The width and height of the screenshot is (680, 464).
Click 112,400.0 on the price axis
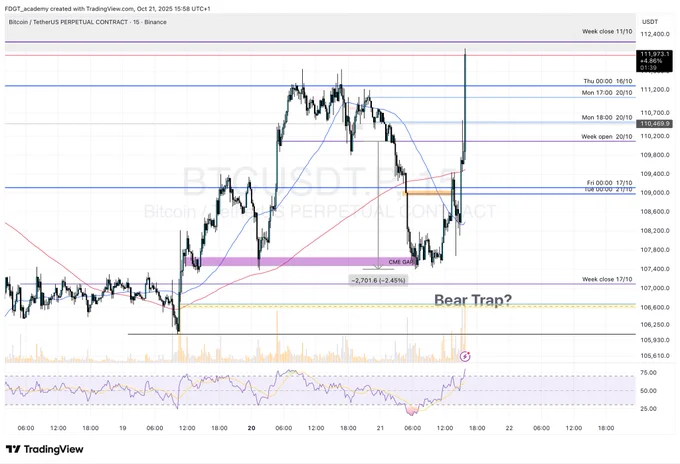point(655,34)
